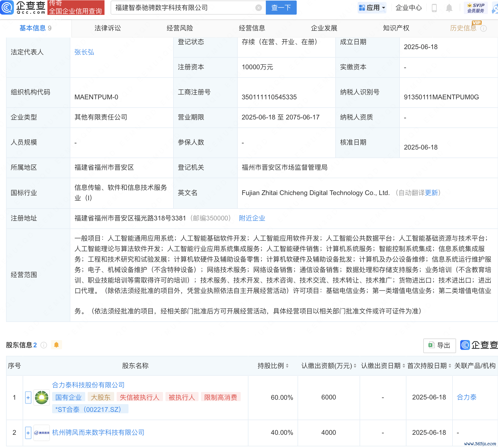Select 福州市晋安区市场监督管理局 text

point(285,167)
